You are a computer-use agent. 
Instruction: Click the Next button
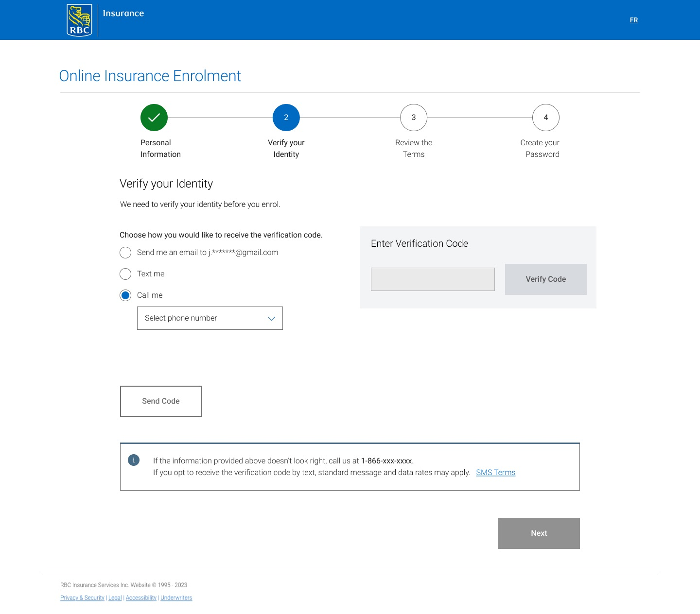[539, 533]
